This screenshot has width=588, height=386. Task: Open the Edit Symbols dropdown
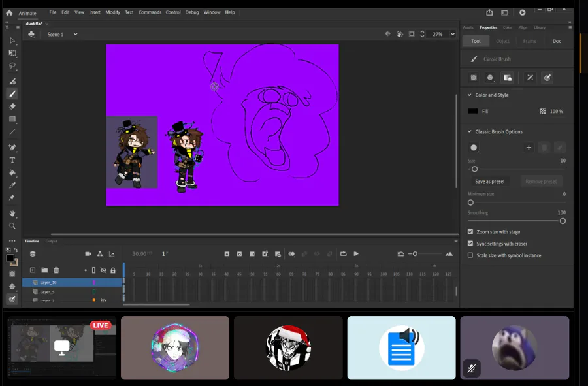click(31, 34)
